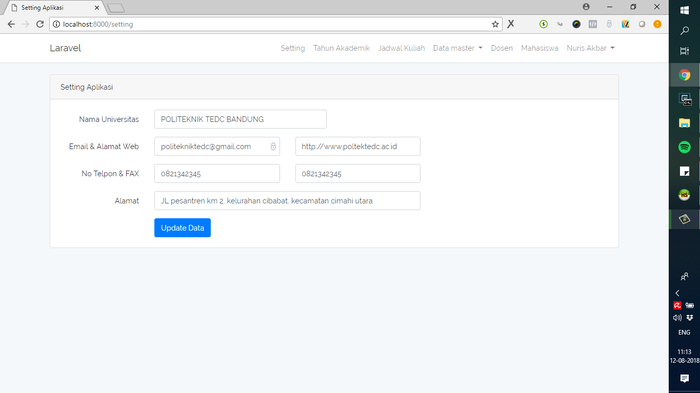Close the Setting Aplikasi tab
700x393 pixels.
coord(97,8)
